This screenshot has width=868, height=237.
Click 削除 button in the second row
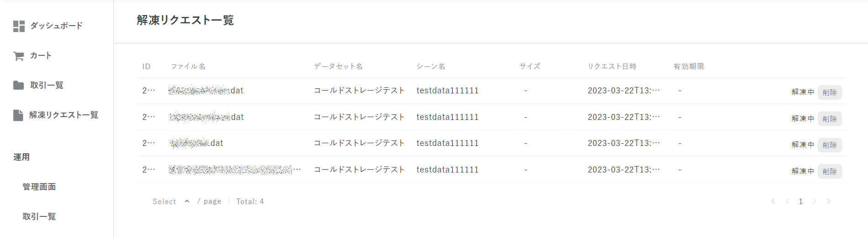point(830,119)
